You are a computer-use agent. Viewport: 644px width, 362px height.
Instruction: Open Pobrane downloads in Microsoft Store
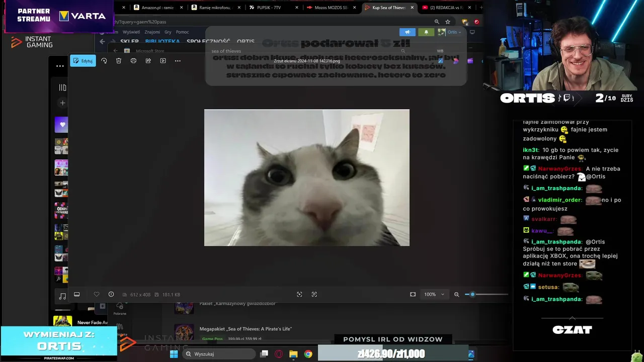tap(120, 309)
